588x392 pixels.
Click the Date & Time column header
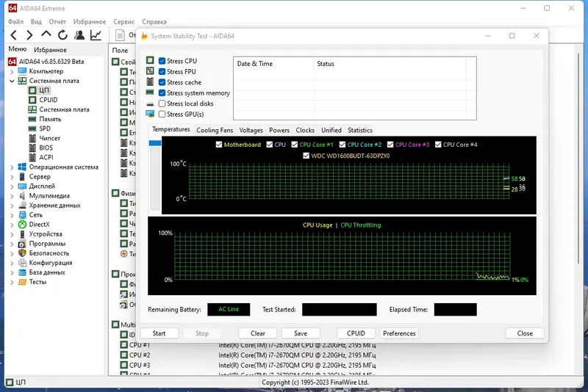(x=273, y=64)
